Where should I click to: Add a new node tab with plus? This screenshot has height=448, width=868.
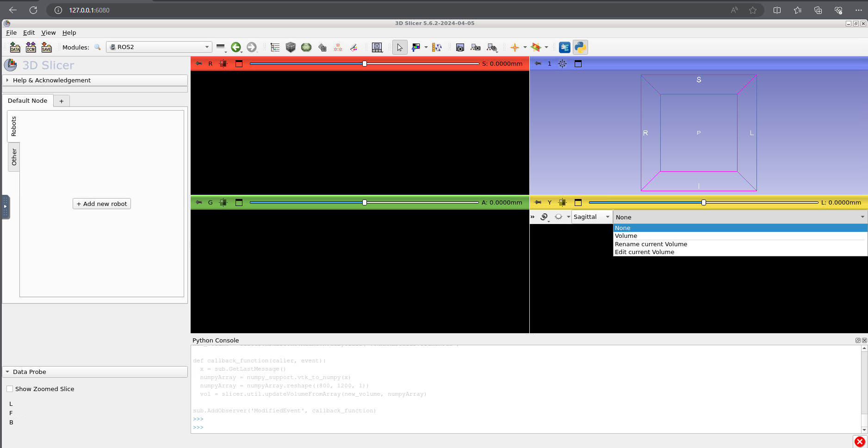tap(62, 101)
